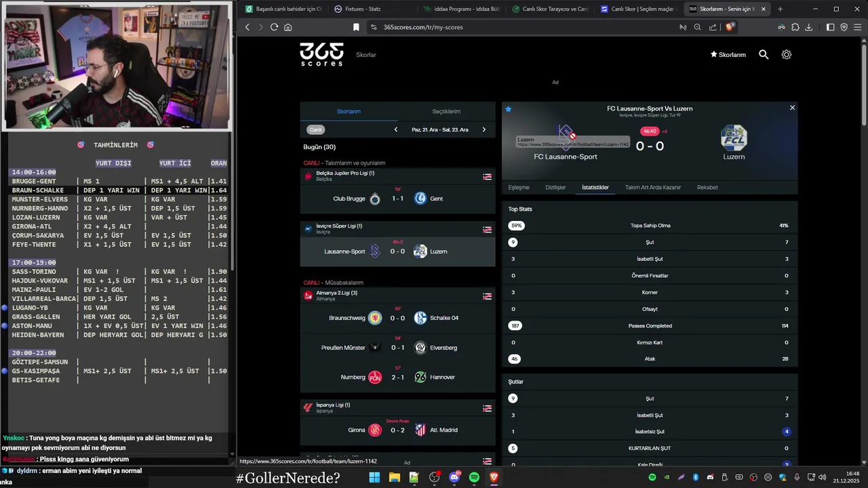Click the Luzern team crest
This screenshot has width=868, height=488.
[x=734, y=138]
